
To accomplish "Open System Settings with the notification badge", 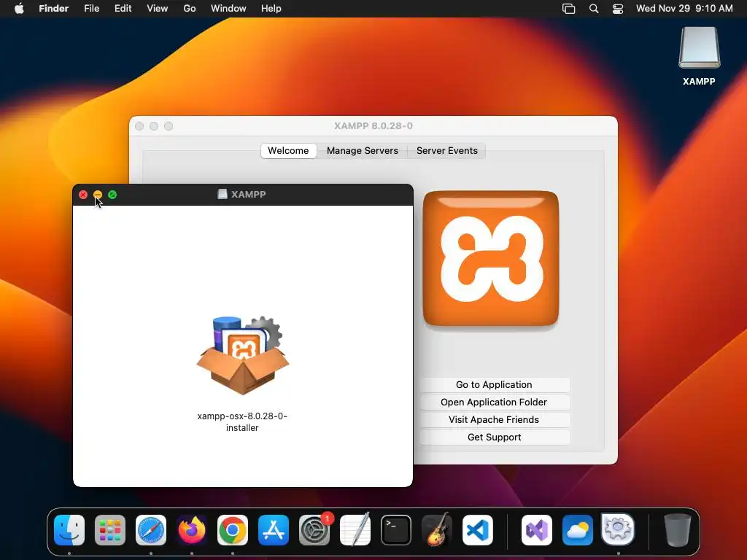I will 314,530.
